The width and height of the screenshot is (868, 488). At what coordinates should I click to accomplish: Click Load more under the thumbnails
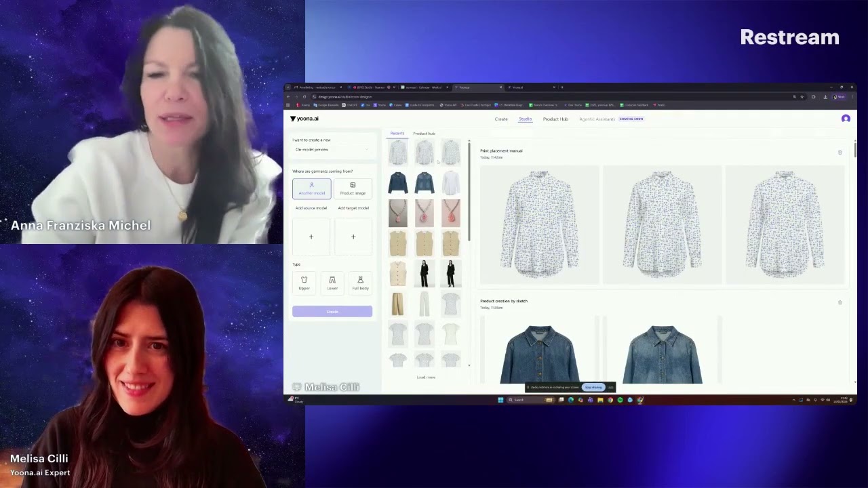click(x=426, y=377)
